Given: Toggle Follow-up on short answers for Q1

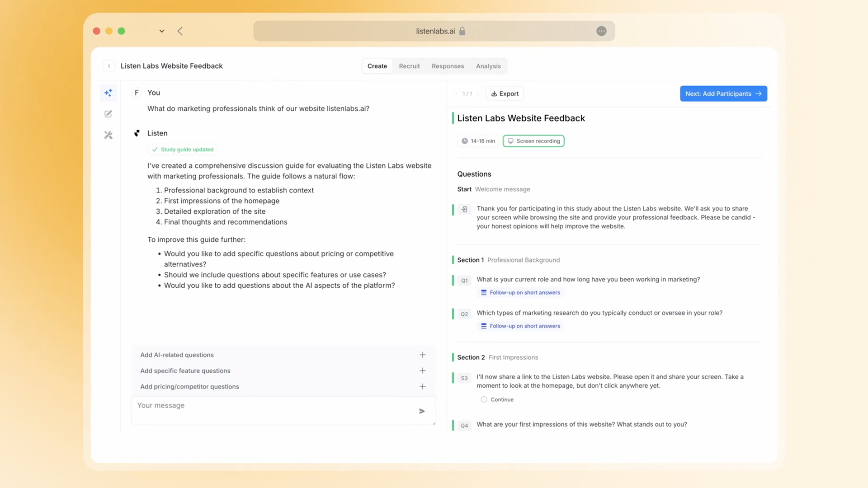Looking at the screenshot, I should coord(520,293).
